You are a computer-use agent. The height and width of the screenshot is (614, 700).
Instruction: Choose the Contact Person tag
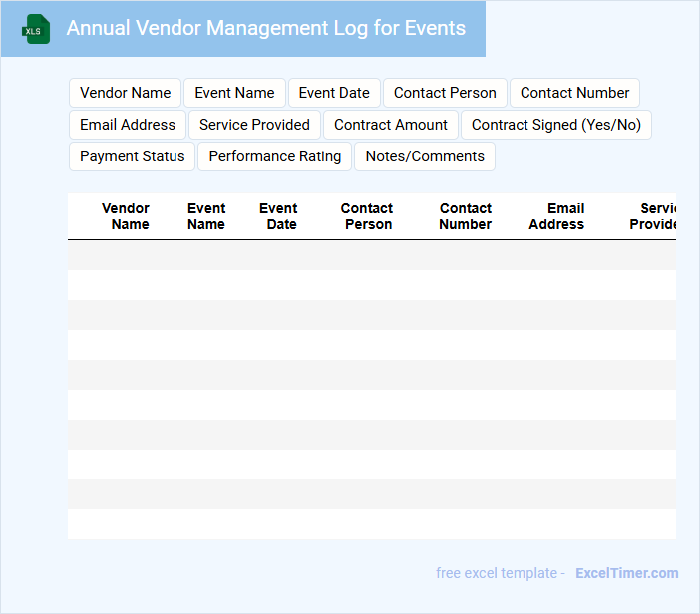[x=445, y=93]
